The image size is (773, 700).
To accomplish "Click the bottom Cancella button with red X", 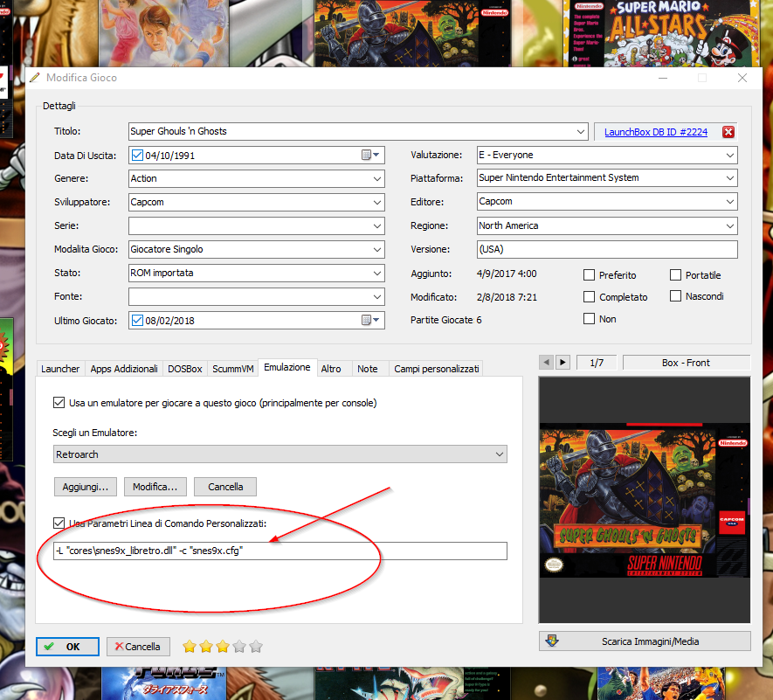I will click(x=138, y=646).
